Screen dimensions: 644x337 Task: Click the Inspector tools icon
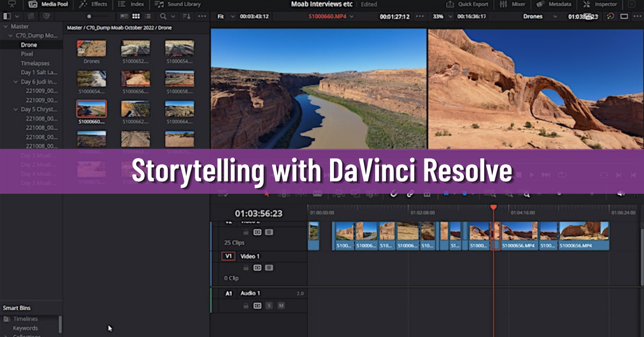587,4
